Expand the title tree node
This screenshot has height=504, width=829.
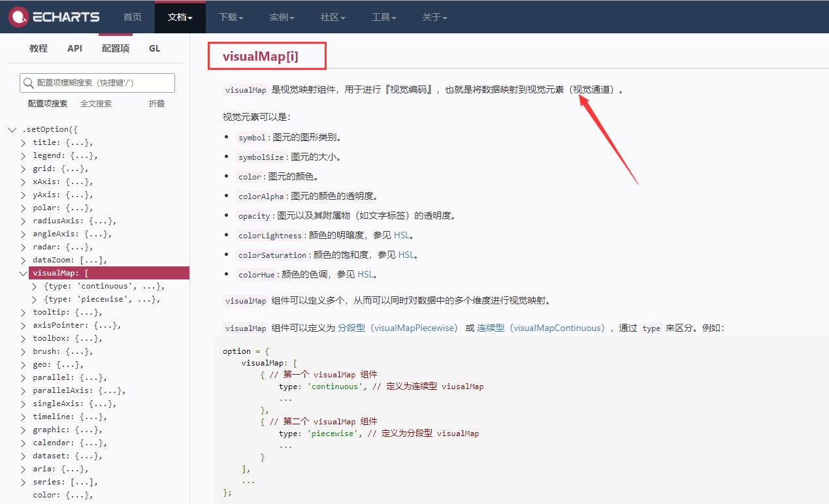pyautogui.click(x=24, y=142)
